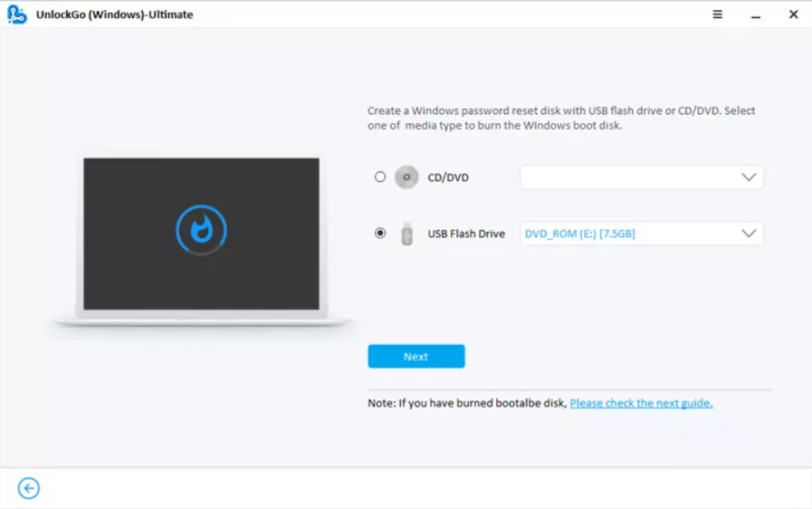
Task: Click the flame burn icon on laptop screen
Action: pyautogui.click(x=202, y=230)
